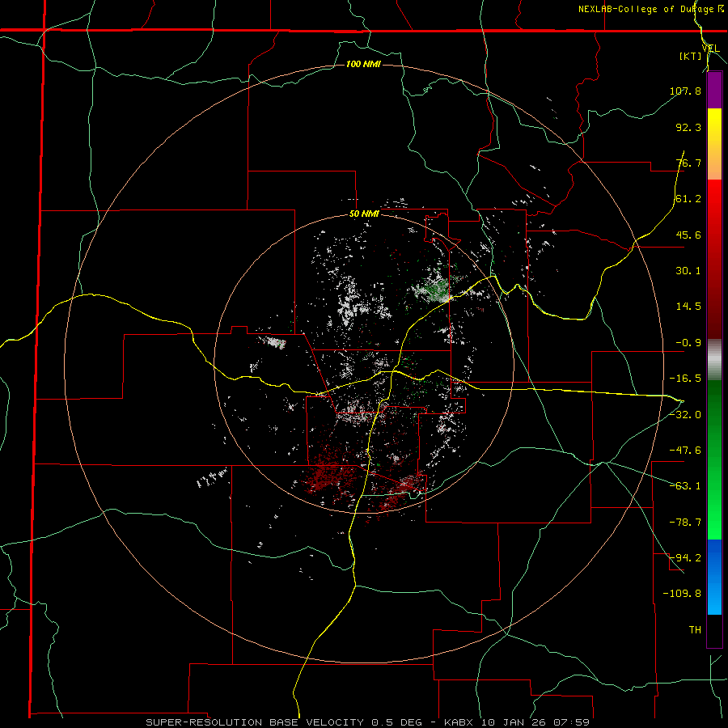
Task: Click the [KT] units label
Action: 691,57
